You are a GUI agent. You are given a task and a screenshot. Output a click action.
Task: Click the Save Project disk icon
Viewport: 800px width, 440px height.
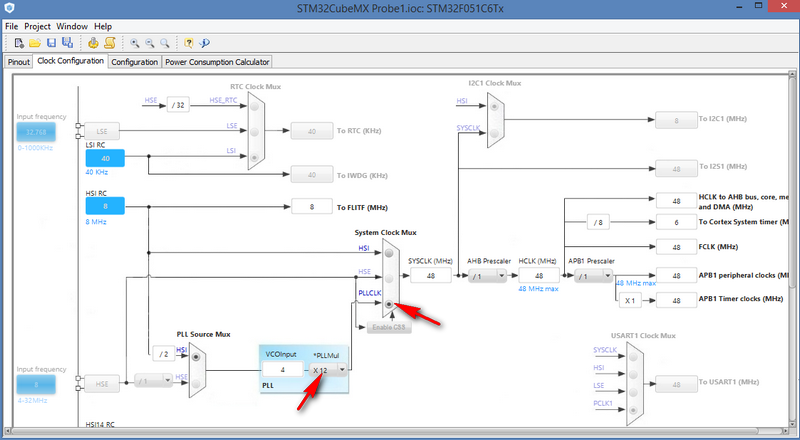51,43
